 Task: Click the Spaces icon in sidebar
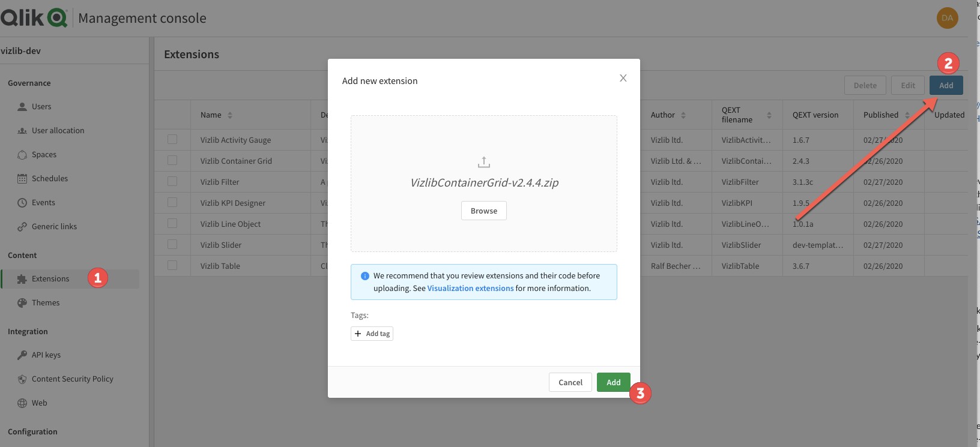point(22,155)
